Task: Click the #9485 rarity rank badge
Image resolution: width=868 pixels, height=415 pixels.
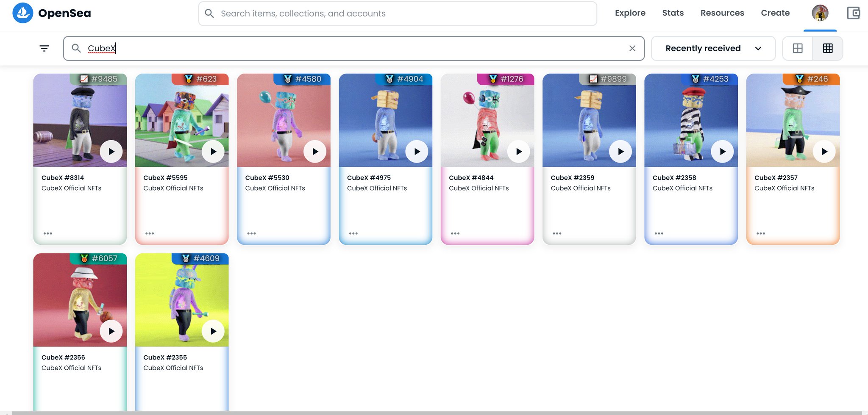Action: [98, 79]
